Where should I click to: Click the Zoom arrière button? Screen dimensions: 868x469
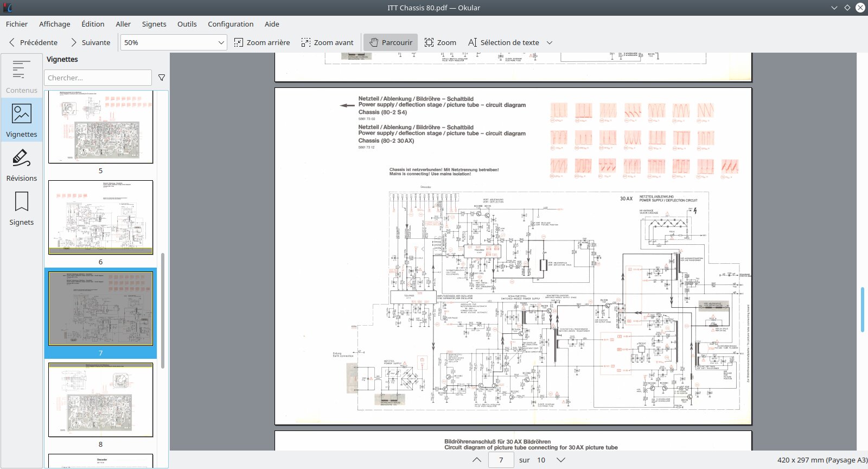coord(262,42)
